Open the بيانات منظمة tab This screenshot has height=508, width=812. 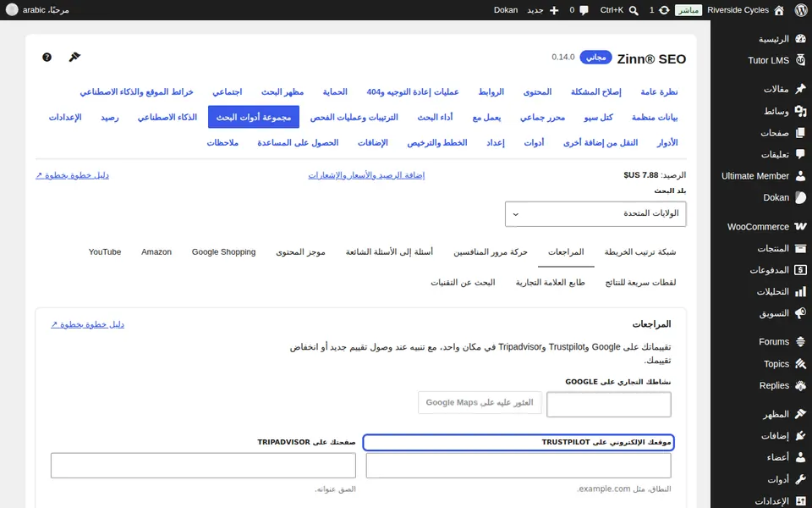point(655,117)
